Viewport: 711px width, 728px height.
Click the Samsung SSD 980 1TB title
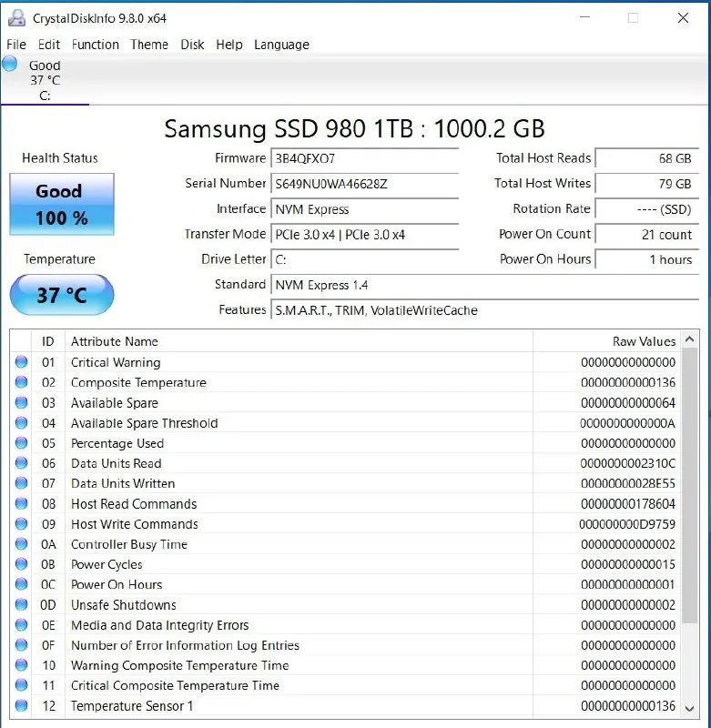(x=354, y=128)
